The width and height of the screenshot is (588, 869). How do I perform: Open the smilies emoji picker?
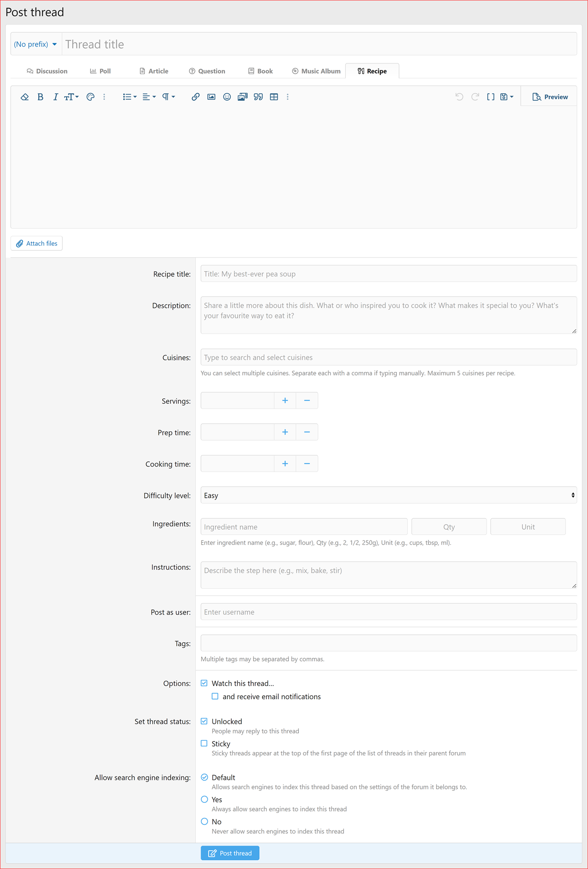(227, 97)
